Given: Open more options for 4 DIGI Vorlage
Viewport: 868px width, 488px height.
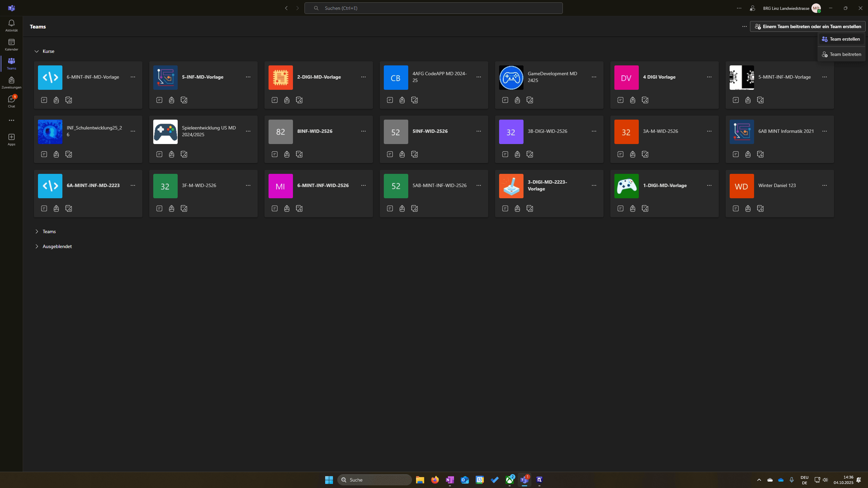Looking at the screenshot, I should tap(709, 77).
